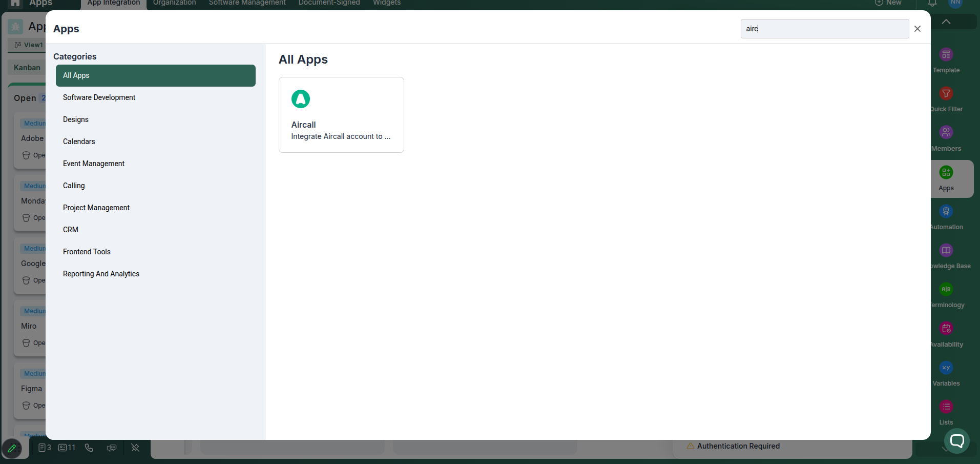The width and height of the screenshot is (980, 464).
Task: Open the Aircall app card
Action: click(341, 114)
